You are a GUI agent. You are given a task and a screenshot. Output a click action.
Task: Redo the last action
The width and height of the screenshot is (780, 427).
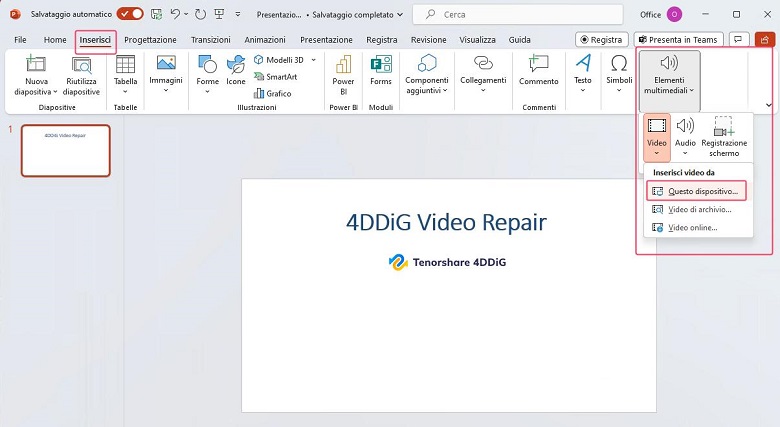pyautogui.click(x=200, y=14)
